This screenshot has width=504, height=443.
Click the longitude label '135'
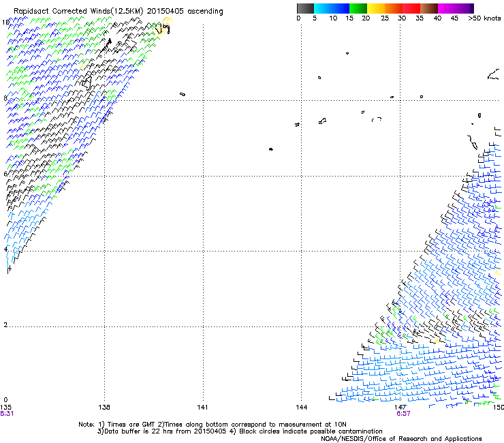click(5, 408)
